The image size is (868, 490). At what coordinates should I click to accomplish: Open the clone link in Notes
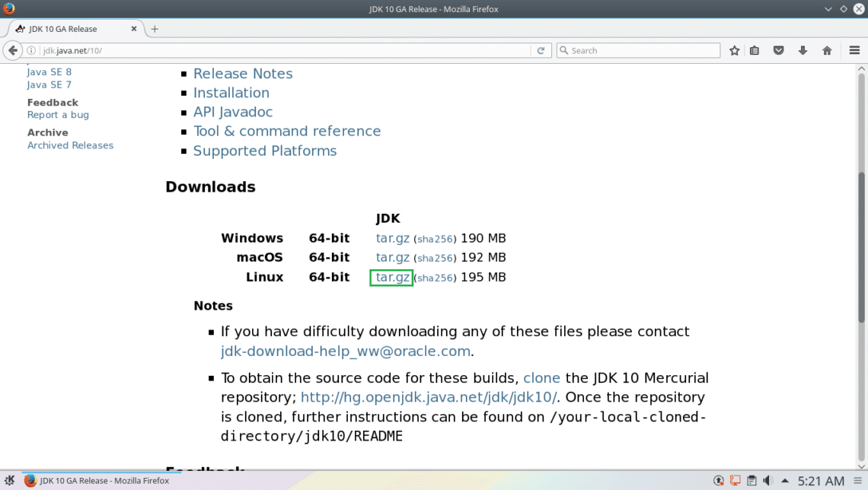[541, 377]
